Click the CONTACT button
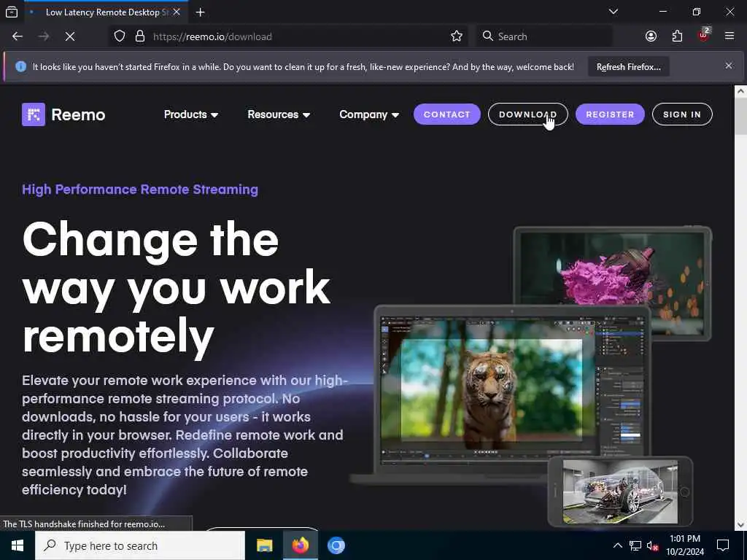Viewport: 747px width, 560px height. [447, 114]
